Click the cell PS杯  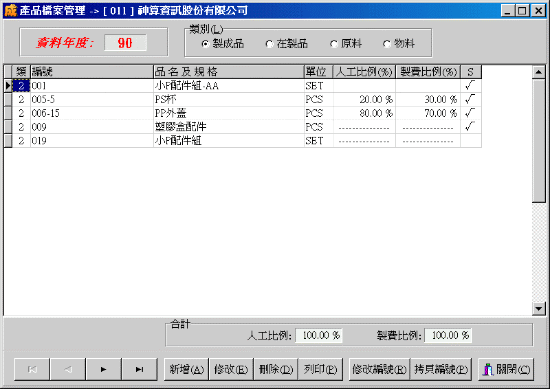tap(228, 99)
